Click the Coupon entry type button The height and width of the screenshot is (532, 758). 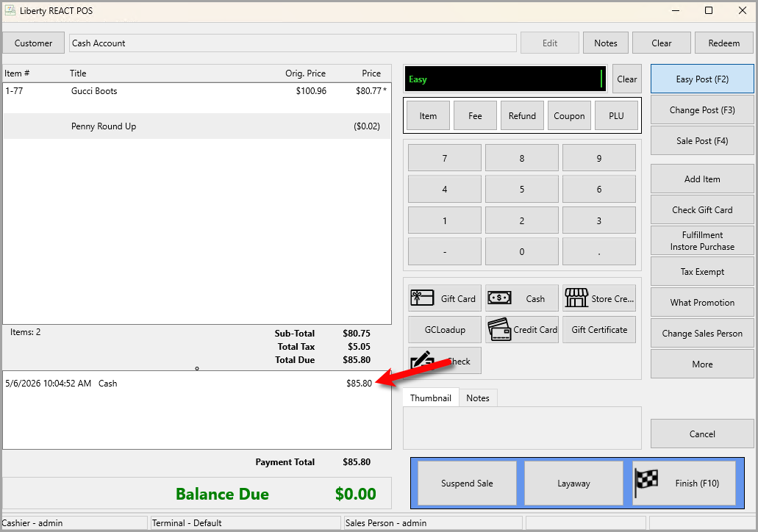tap(569, 115)
